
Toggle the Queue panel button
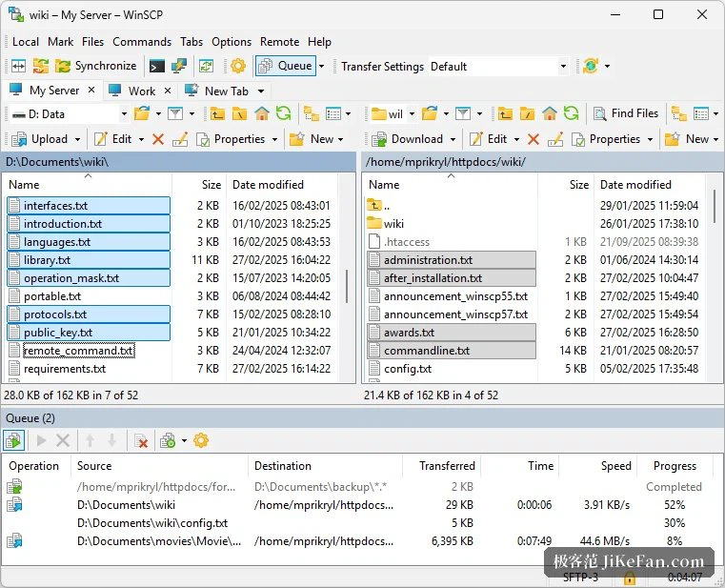click(x=285, y=66)
